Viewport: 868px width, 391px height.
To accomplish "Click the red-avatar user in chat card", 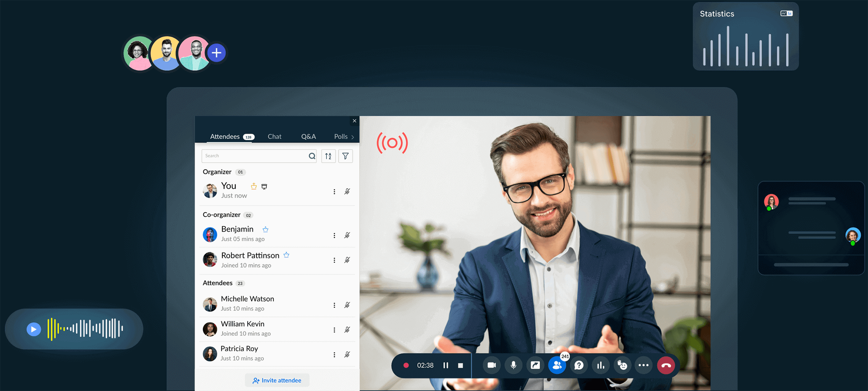I will (x=771, y=202).
